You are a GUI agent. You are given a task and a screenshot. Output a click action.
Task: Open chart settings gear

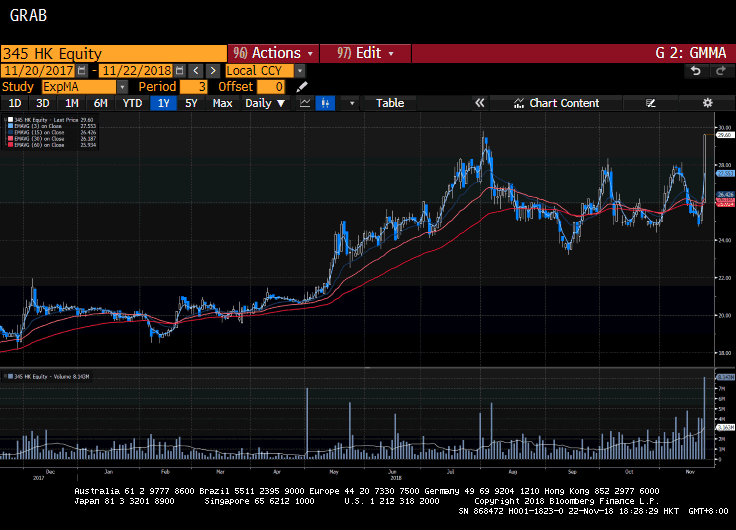pos(707,103)
